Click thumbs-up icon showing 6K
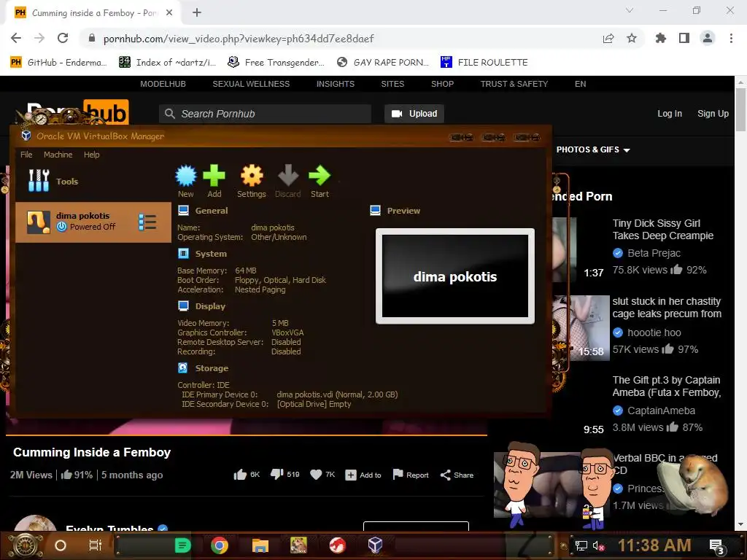747x560 pixels. (x=240, y=474)
